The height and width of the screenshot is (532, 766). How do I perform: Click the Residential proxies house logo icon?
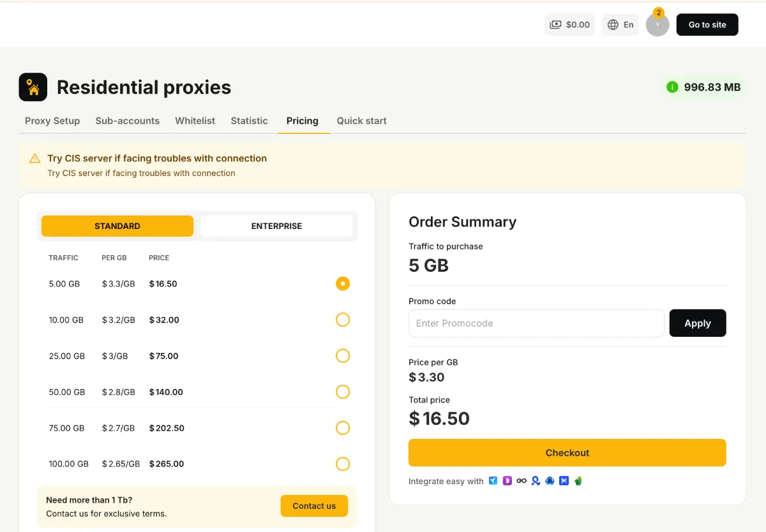point(33,87)
